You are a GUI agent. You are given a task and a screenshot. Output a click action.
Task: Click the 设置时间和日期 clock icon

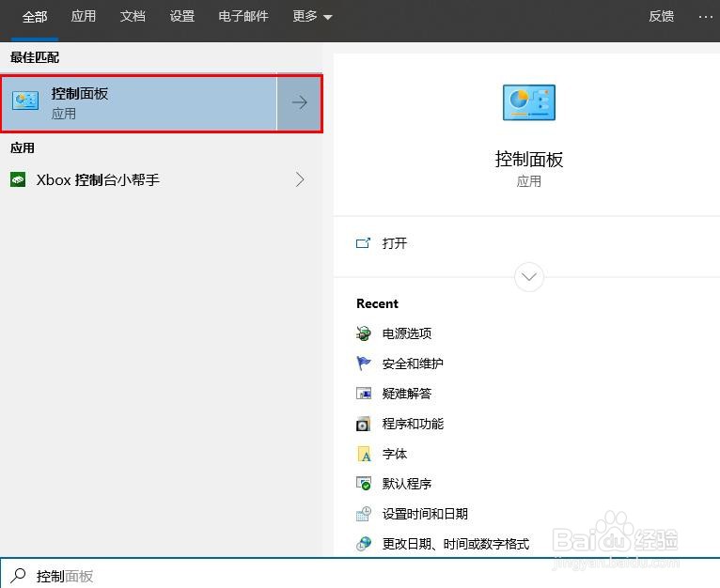click(363, 514)
